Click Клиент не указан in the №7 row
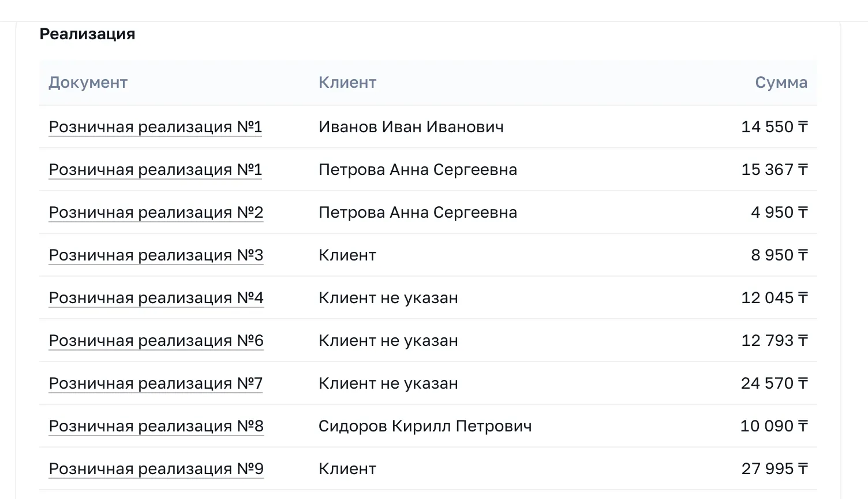This screenshot has width=868, height=499. (x=388, y=383)
